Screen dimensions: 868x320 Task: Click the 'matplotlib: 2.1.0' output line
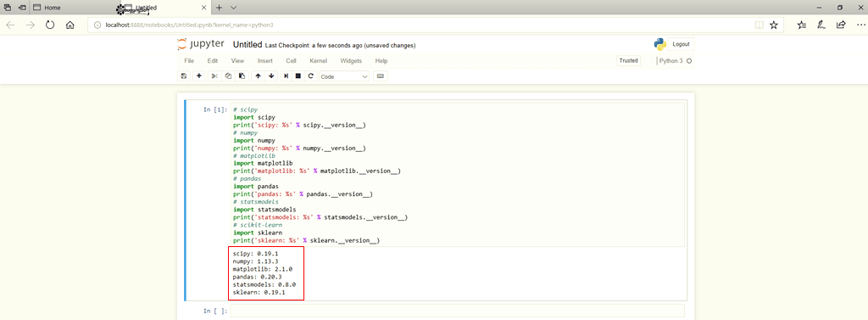point(263,269)
